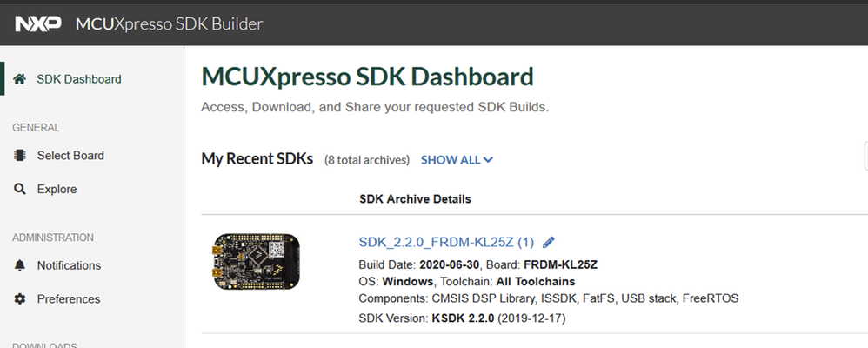Click the MCUXpresso SDK Builder title
This screenshot has height=348, width=868.
point(169,23)
